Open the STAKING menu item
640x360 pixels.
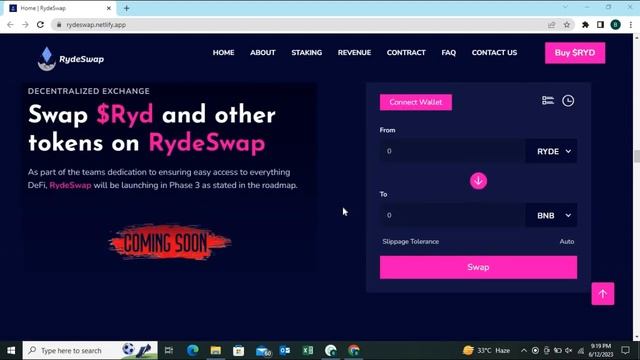pos(307,53)
